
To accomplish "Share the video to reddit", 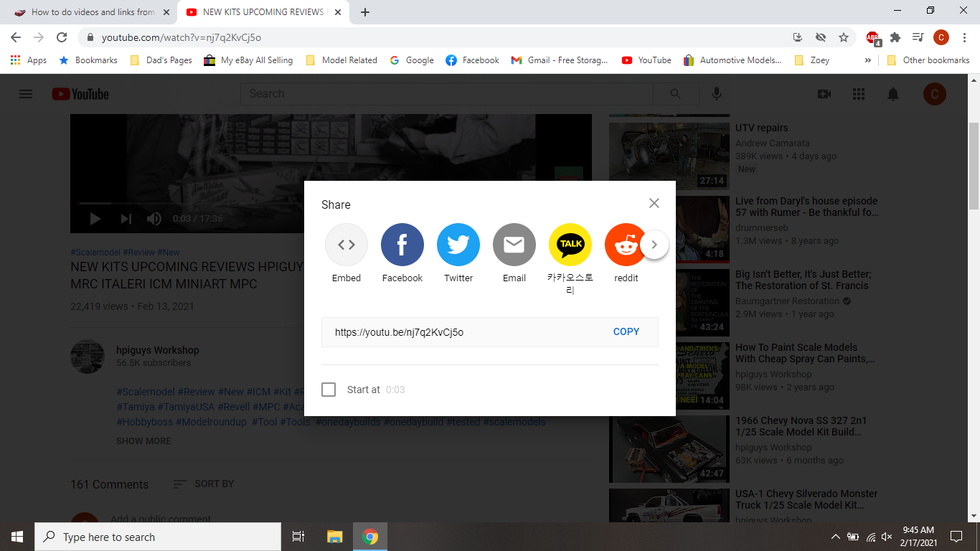I will [626, 245].
